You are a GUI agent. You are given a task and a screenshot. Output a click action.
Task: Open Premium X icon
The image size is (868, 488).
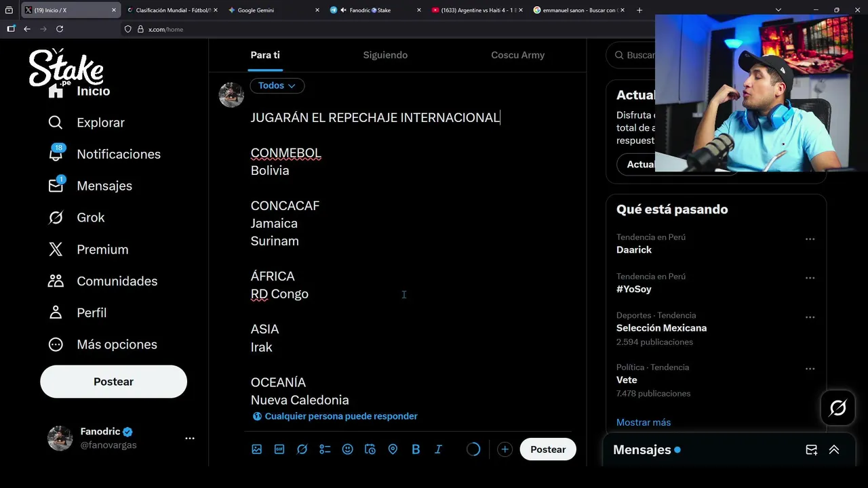[x=56, y=249]
